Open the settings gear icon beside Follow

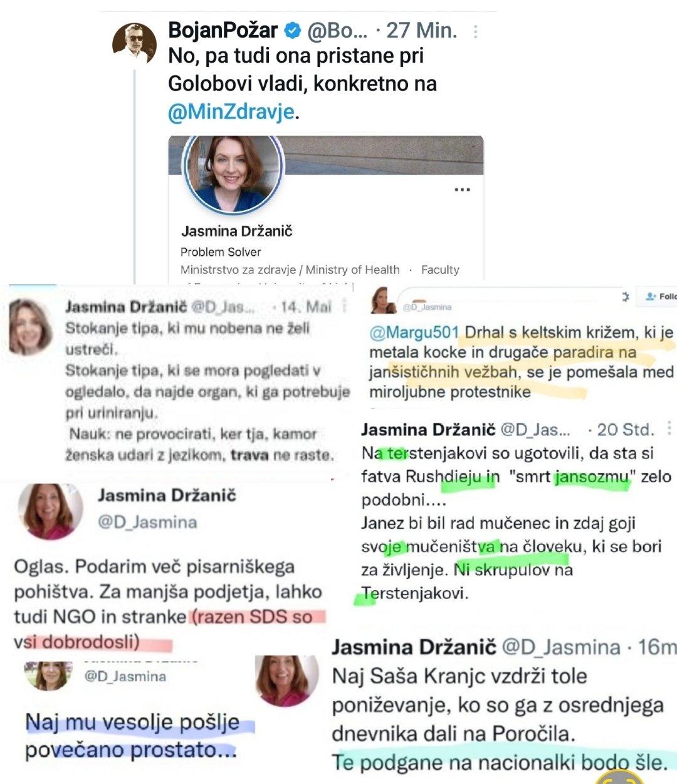(625, 296)
